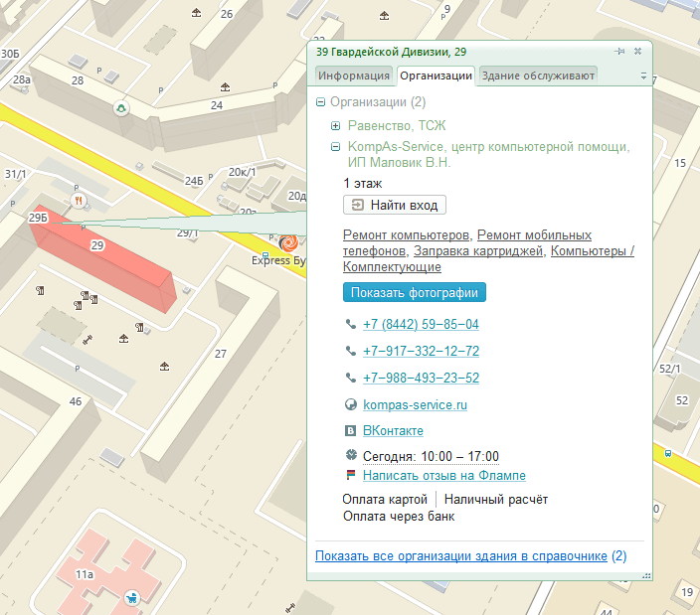Collapse the Организации (2) tree node
700x615 pixels.
point(320,102)
